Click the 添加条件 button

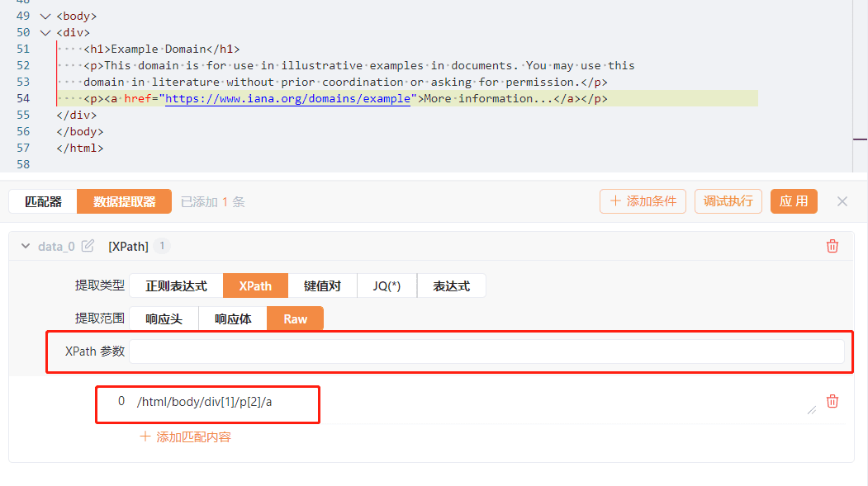point(643,201)
